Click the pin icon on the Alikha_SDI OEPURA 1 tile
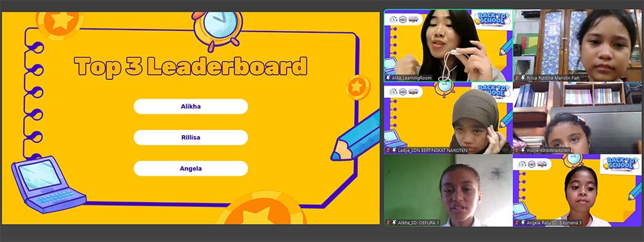 click(x=394, y=223)
